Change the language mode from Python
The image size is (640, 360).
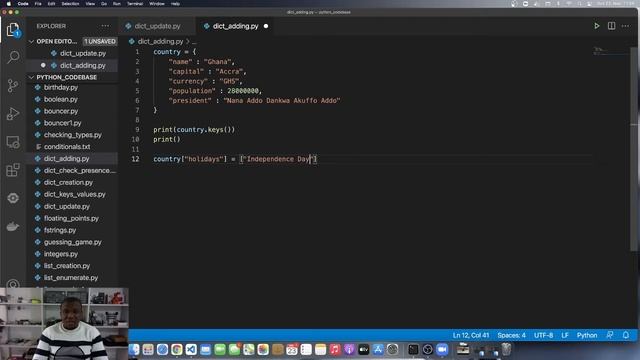click(x=587, y=335)
